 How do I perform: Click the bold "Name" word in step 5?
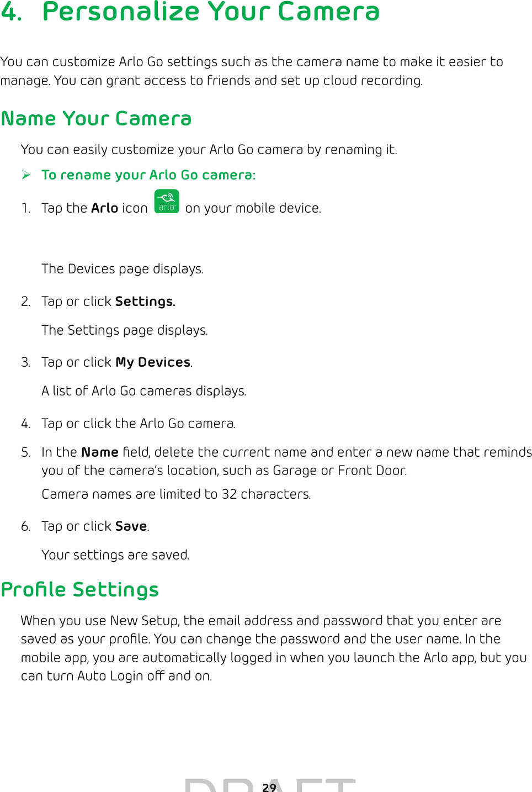(x=99, y=452)
